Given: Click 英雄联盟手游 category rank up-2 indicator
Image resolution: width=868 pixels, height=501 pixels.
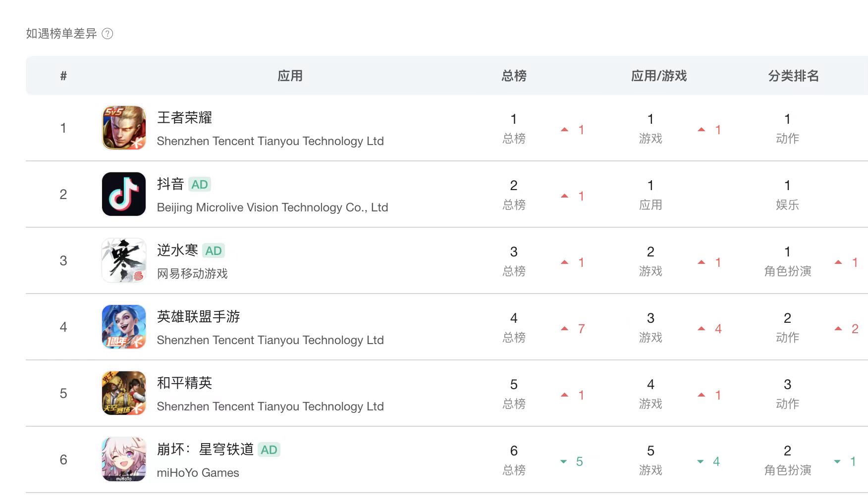Looking at the screenshot, I should point(846,329).
